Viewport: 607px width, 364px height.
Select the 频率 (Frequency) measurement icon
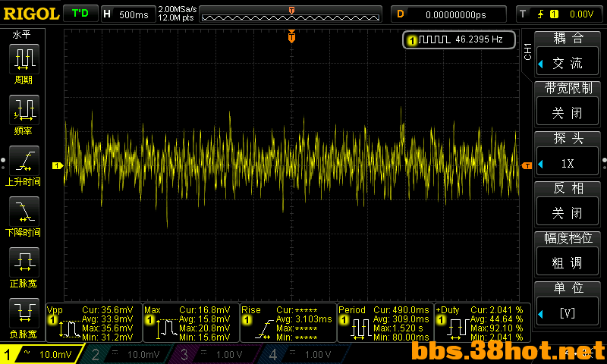point(24,110)
